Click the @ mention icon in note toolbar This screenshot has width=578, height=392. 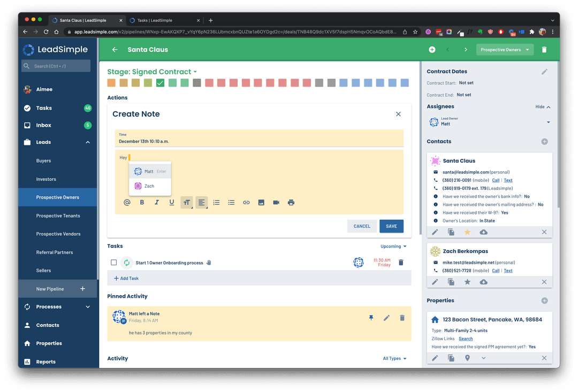pos(127,203)
